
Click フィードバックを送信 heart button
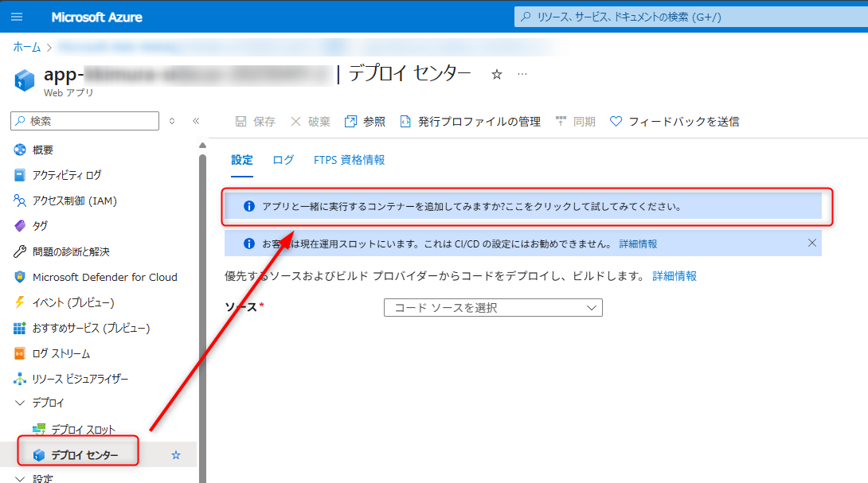pyautogui.click(x=674, y=121)
